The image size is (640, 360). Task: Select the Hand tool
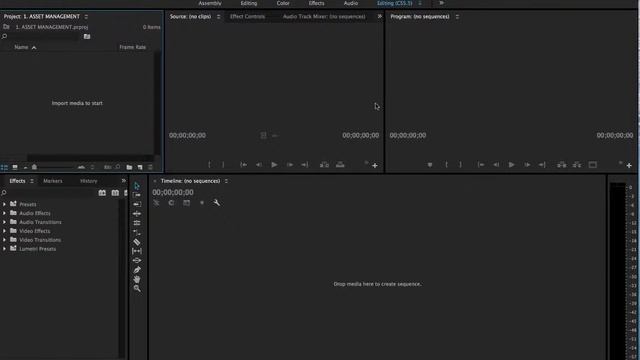[137, 279]
